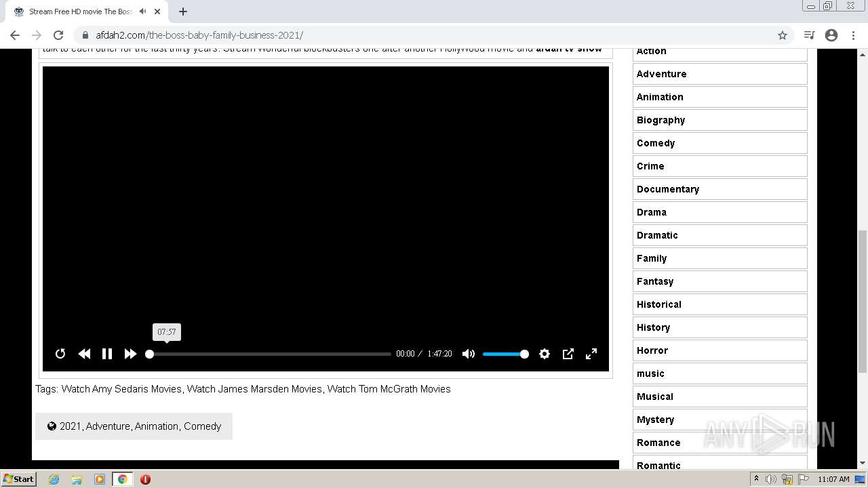Open File Explorer from taskbar
This screenshot has width=868, height=488.
pos(77,479)
